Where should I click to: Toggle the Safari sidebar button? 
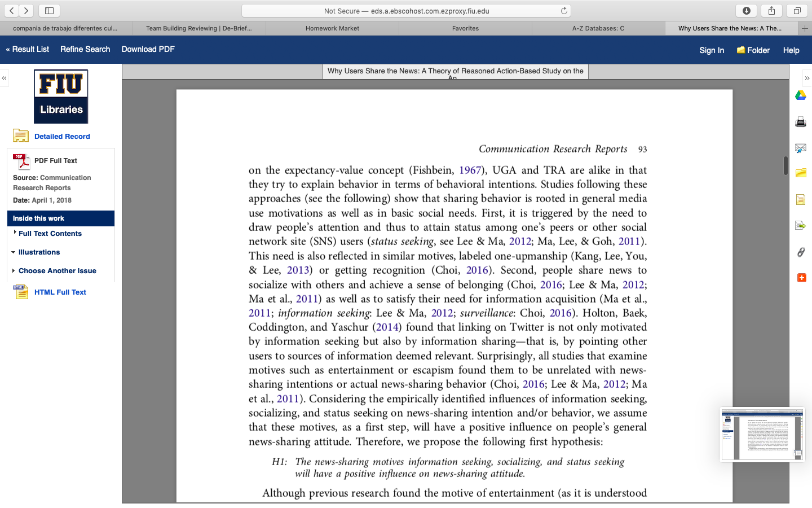pyautogui.click(x=50, y=11)
